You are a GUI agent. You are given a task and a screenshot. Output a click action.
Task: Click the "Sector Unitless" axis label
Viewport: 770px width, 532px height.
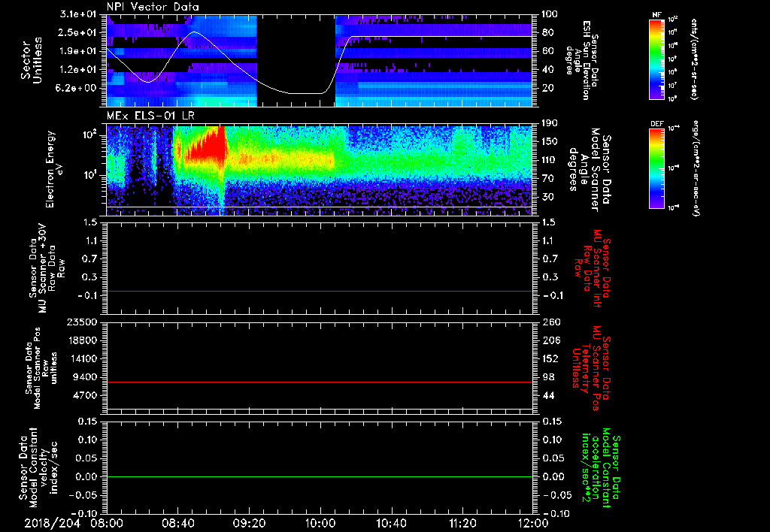32,60
